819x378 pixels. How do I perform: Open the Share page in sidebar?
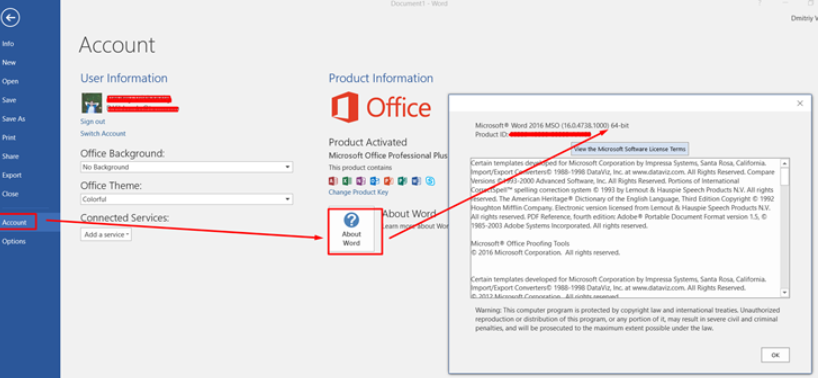point(10,157)
